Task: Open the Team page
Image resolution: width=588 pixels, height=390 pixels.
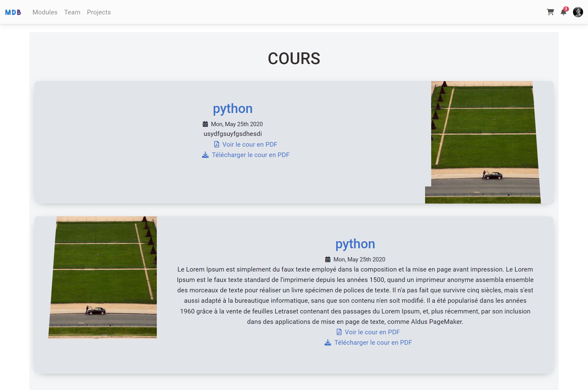Action: point(72,12)
